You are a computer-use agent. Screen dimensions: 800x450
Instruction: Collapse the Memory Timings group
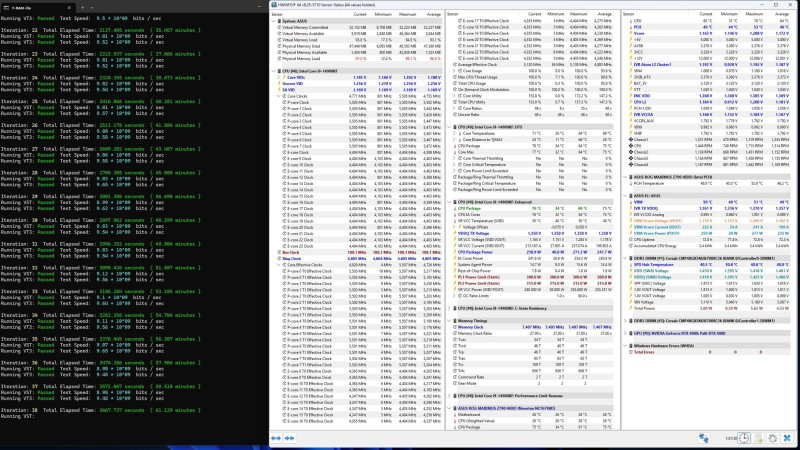pos(449,321)
